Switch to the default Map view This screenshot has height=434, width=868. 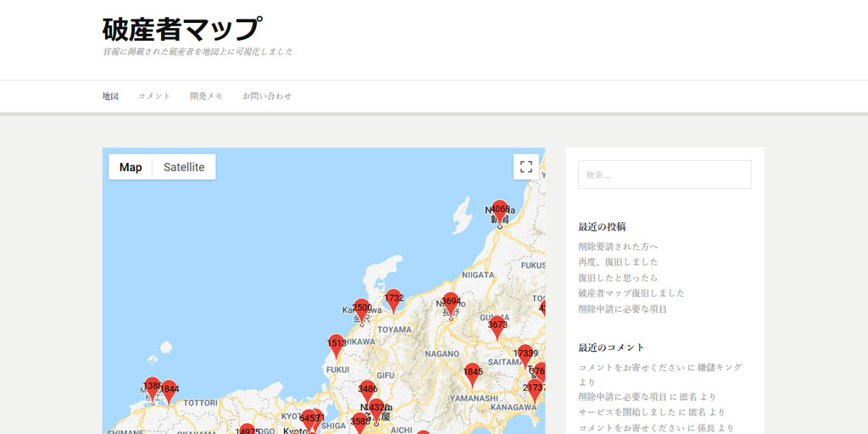[x=131, y=167]
